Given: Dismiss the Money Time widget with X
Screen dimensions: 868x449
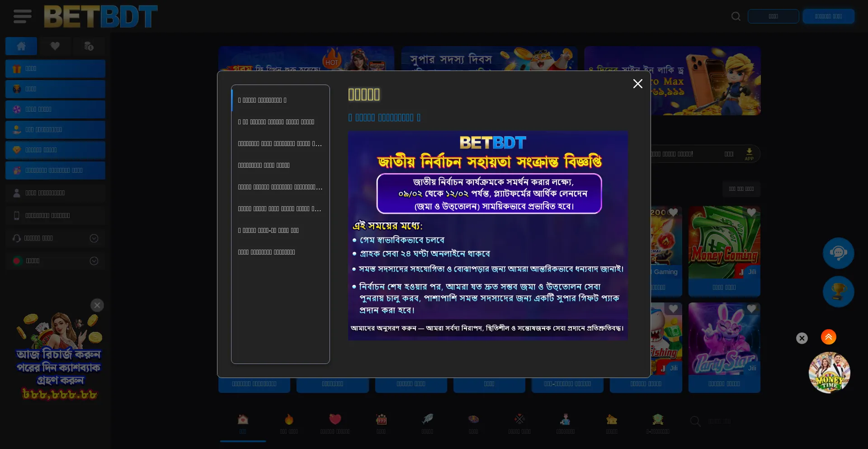Looking at the screenshot, I should [x=802, y=338].
